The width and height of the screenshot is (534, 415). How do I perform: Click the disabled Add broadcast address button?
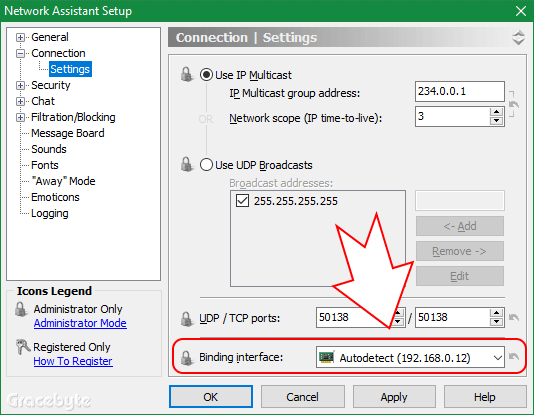tap(460, 226)
